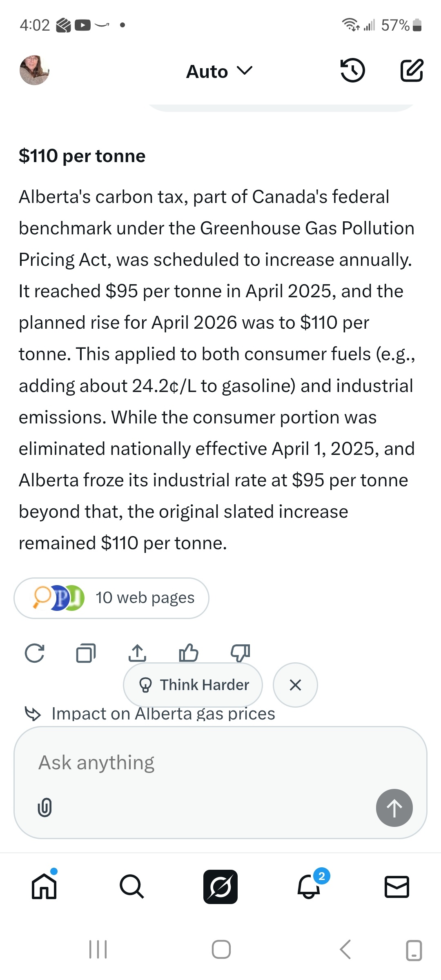Regenerate the response

click(x=35, y=653)
